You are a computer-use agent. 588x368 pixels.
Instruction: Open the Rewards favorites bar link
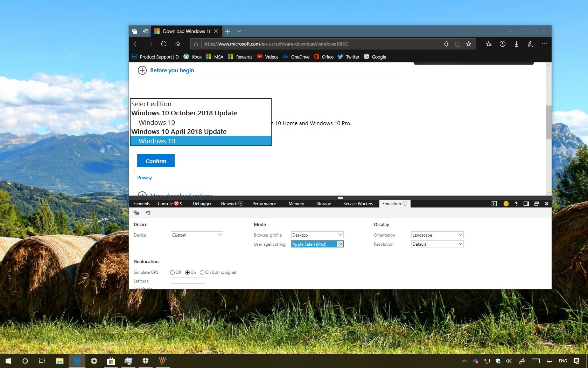point(240,57)
